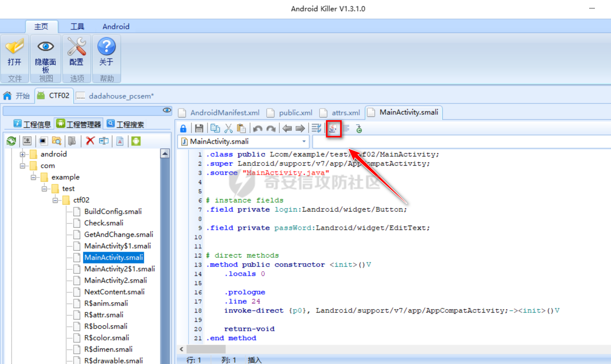Click the editor horizontal scrollbar left arrow

pos(182,349)
